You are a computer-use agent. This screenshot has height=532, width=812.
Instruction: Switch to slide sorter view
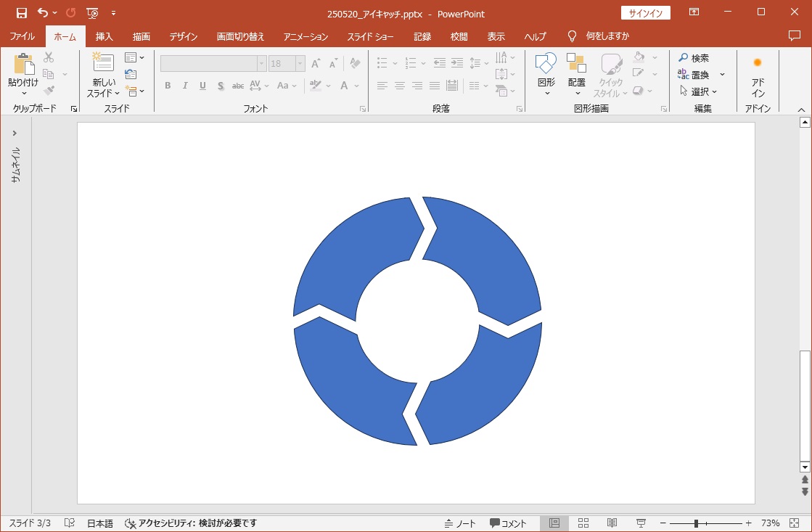point(583,523)
